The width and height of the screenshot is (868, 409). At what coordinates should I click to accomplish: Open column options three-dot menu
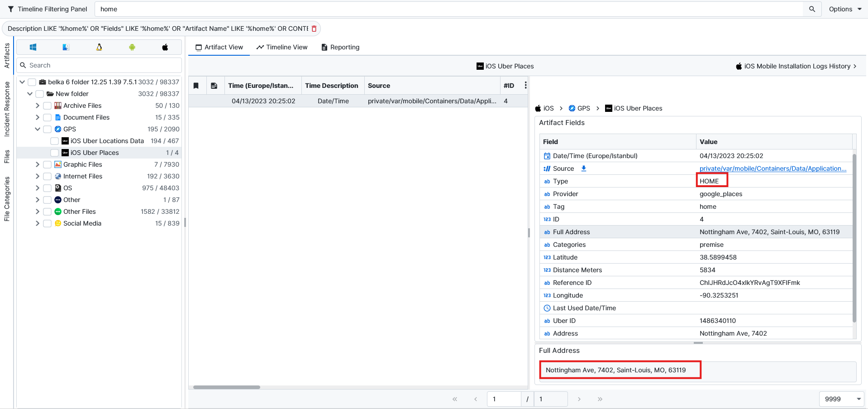(525, 85)
